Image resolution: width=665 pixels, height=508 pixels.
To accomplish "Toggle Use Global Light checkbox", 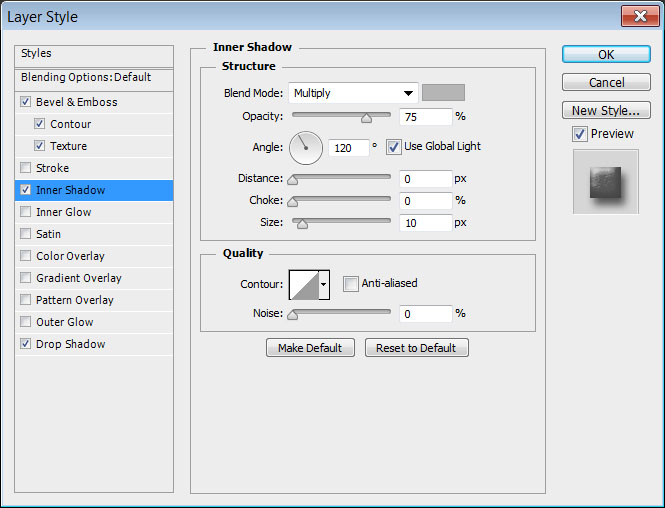I will [393, 146].
